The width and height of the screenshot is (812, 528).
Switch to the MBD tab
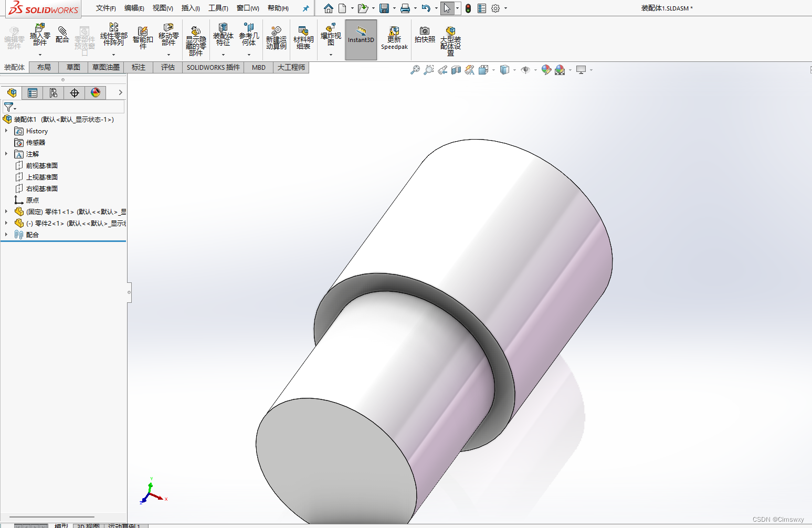coord(259,67)
